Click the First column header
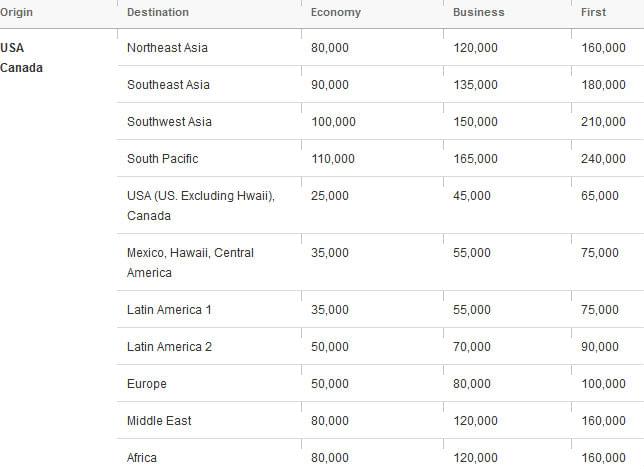The width and height of the screenshot is (644, 469). coord(593,12)
